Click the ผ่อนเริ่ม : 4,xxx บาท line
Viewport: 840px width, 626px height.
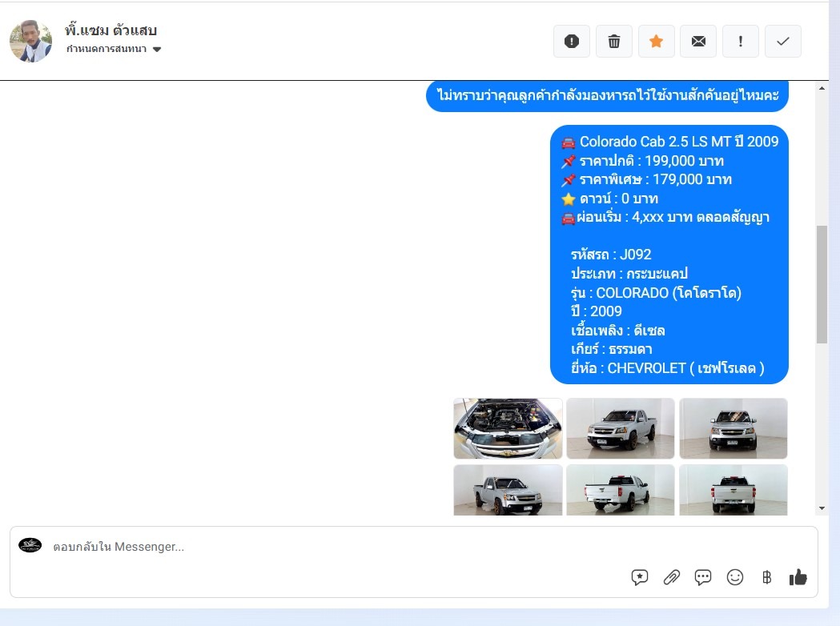pyautogui.click(x=665, y=218)
